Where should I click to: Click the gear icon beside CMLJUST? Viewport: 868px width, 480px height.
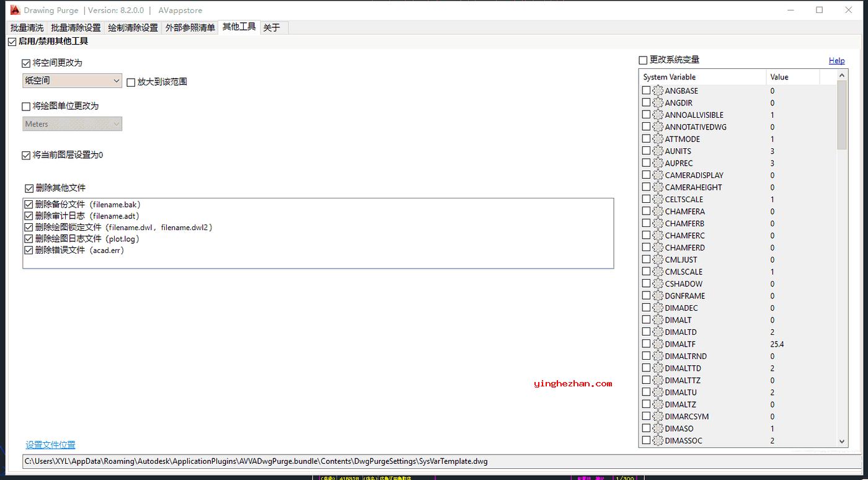click(x=658, y=260)
